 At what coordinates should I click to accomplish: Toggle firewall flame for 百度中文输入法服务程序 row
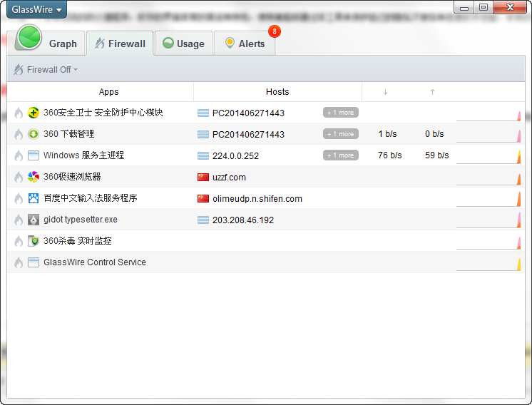click(x=19, y=198)
